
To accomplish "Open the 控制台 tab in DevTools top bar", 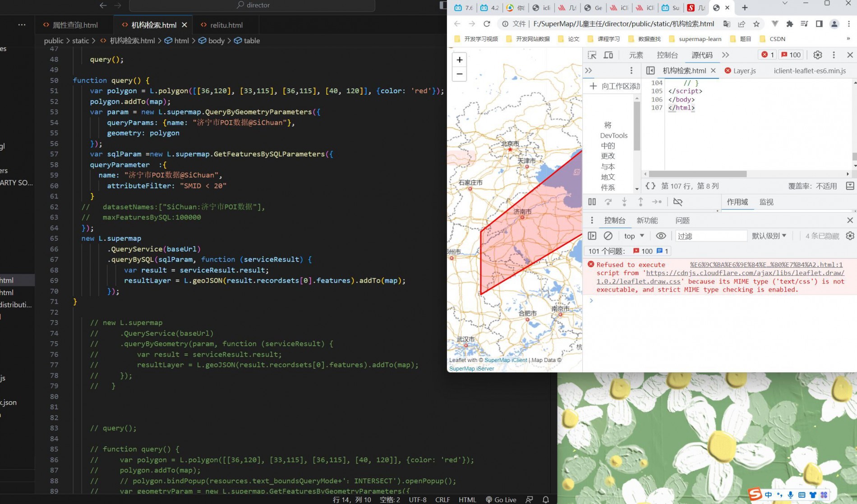I will 667,55.
